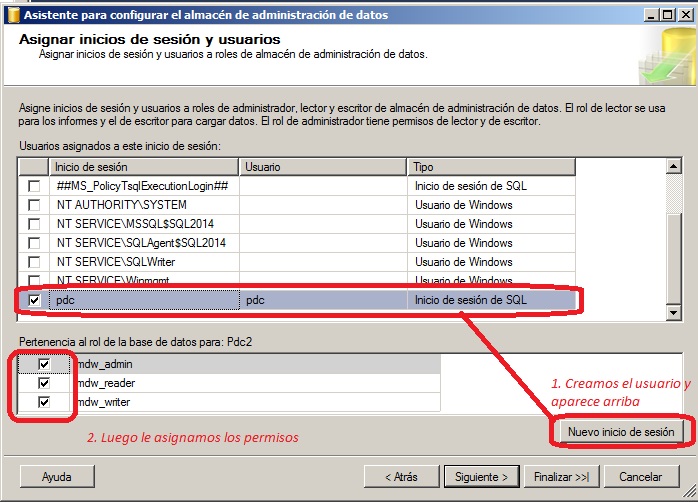Continue with the Siguiente > button
Screen dimensions: 698x502
coord(481,477)
